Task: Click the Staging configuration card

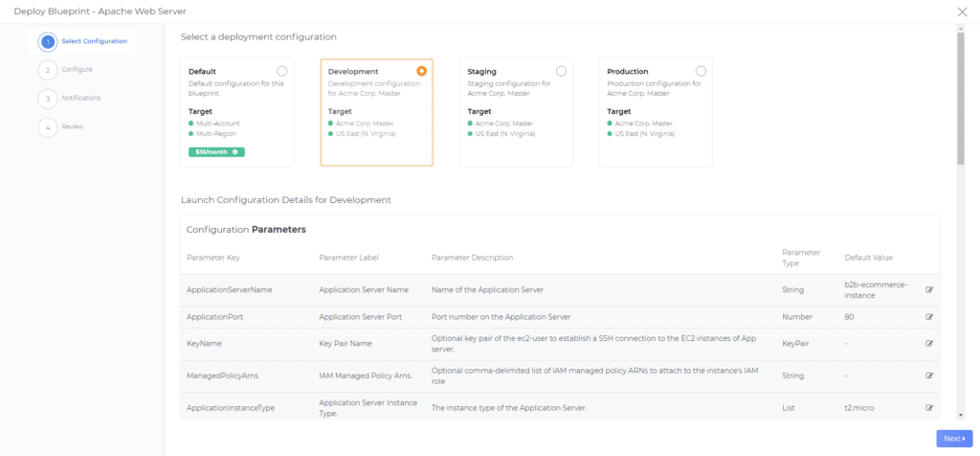Action: click(516, 112)
